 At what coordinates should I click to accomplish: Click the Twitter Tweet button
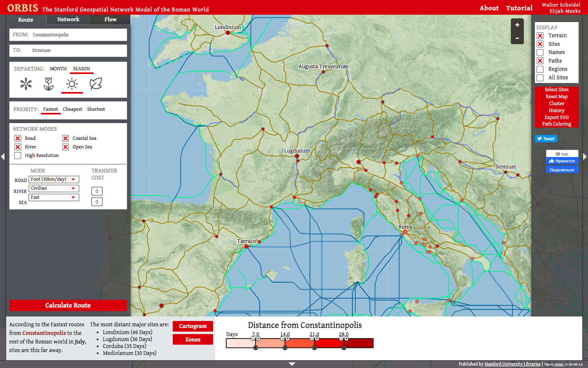coord(546,139)
